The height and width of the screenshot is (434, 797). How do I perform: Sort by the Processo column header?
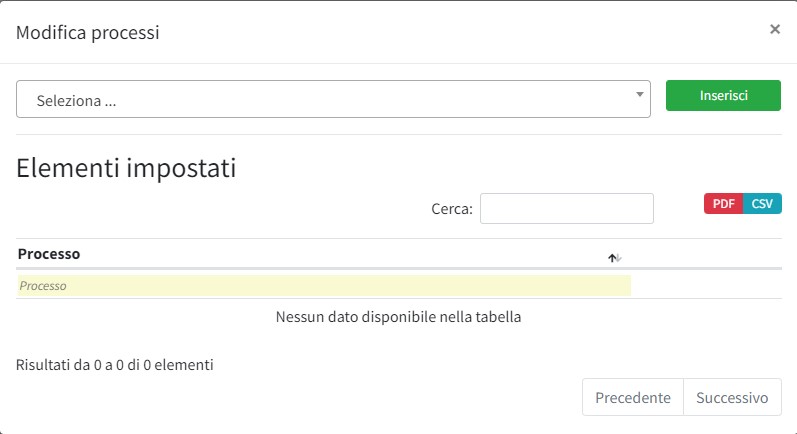pos(49,254)
